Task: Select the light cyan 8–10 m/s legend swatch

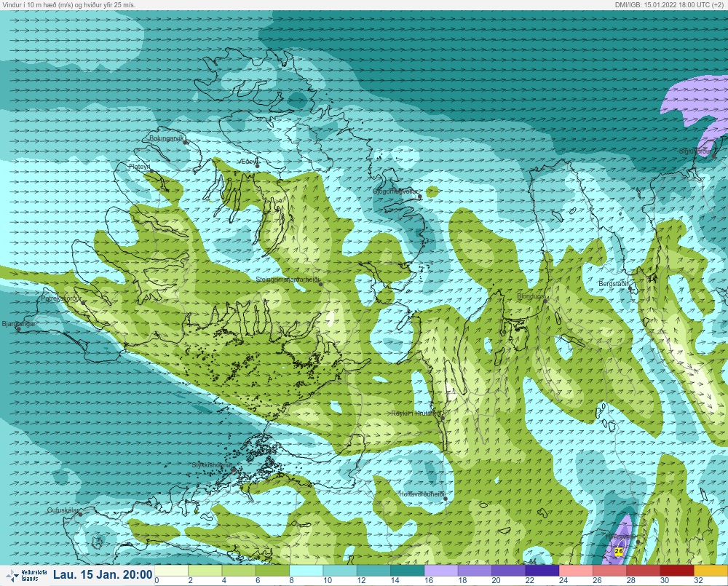Action: tap(306, 570)
